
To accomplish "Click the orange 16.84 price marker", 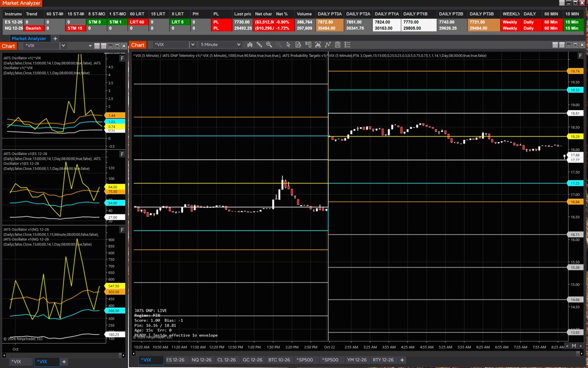I will tap(575, 202).
